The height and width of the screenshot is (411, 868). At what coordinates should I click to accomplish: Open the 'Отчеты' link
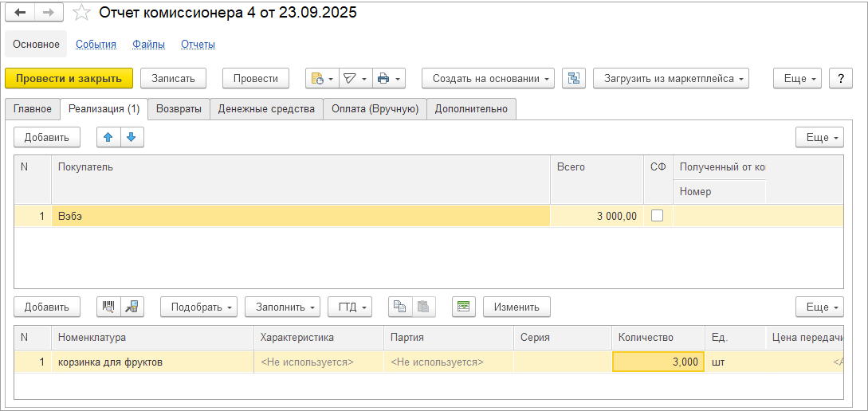[x=198, y=45]
